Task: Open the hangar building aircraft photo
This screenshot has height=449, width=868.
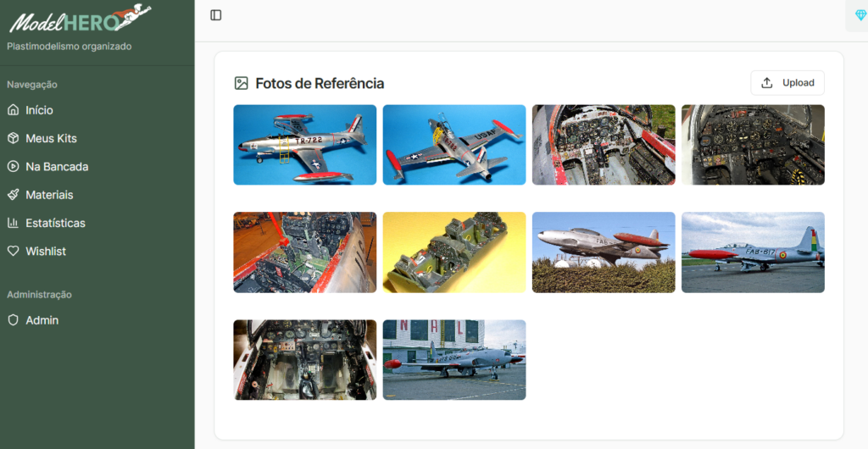Action: (454, 360)
